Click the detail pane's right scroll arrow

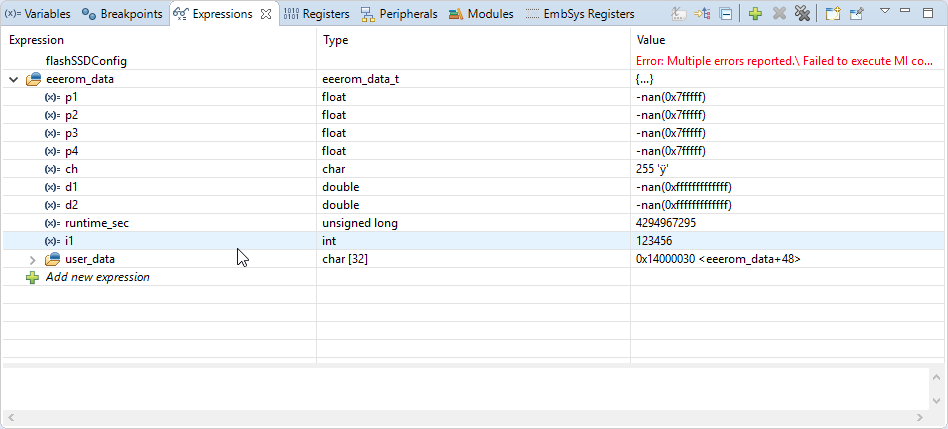click(x=920, y=417)
